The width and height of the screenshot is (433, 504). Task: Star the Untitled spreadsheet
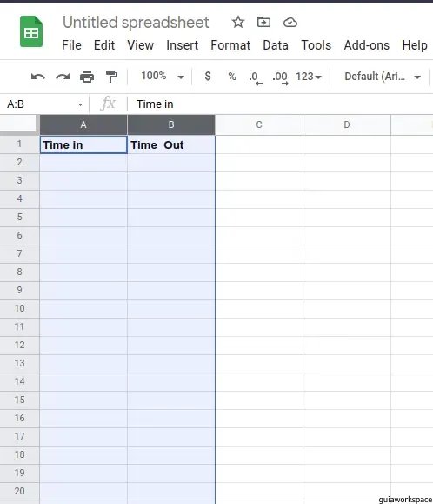click(238, 22)
